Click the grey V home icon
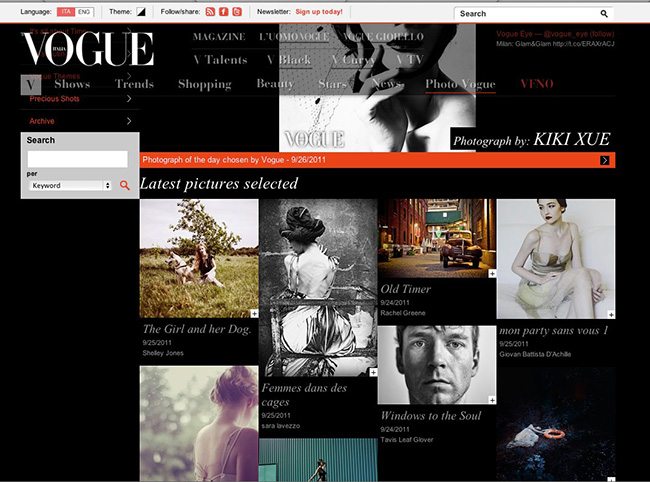Viewport: 650px width, 482px height. tap(31, 85)
